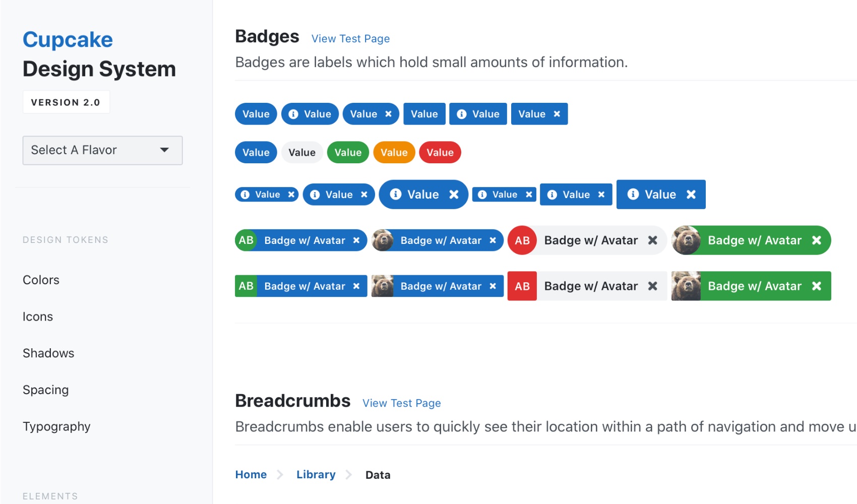Click the info icon on the largest rounded Value badge

(396, 194)
